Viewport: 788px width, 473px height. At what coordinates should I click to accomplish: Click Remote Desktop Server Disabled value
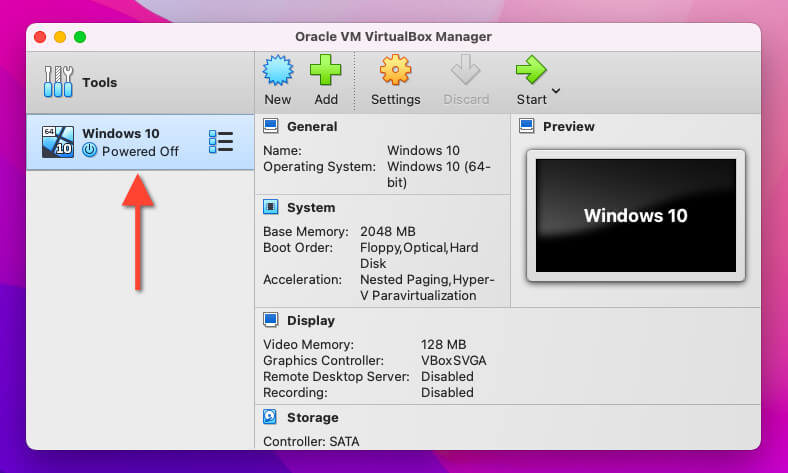tap(447, 377)
